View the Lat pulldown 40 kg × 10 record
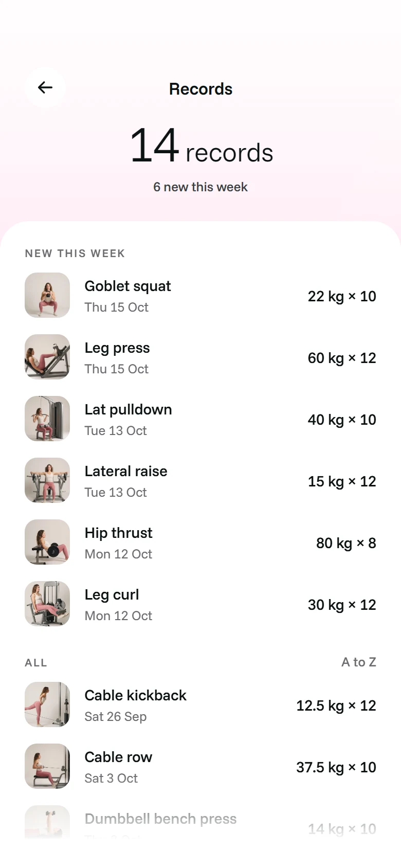The image size is (401, 868). coord(342,420)
